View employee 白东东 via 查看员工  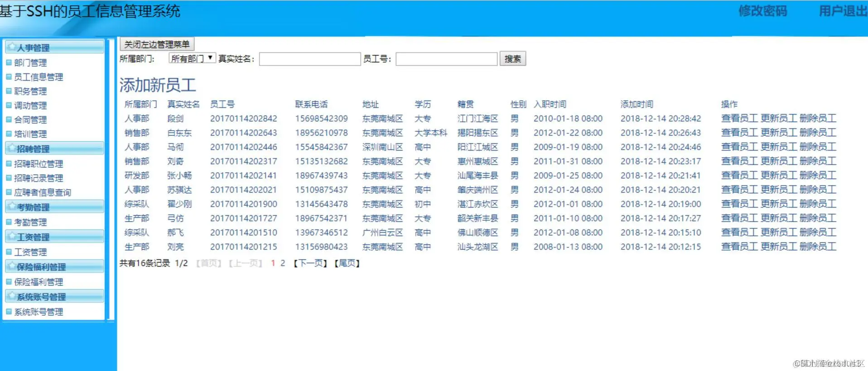click(x=739, y=133)
